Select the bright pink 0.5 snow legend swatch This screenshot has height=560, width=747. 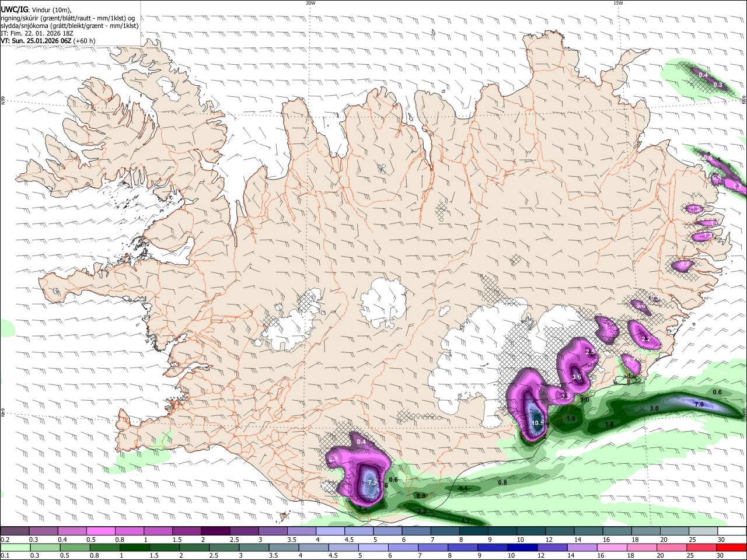[100, 531]
